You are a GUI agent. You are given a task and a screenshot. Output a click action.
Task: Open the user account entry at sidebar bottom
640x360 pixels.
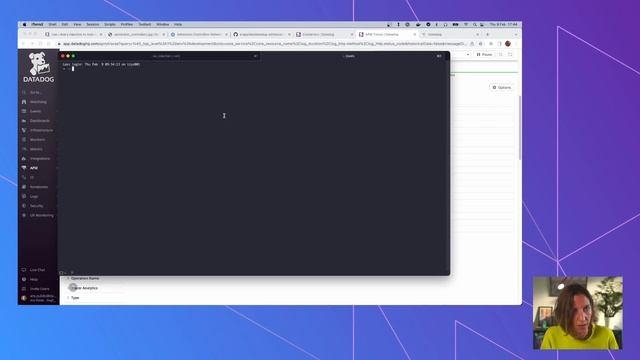tap(38, 298)
